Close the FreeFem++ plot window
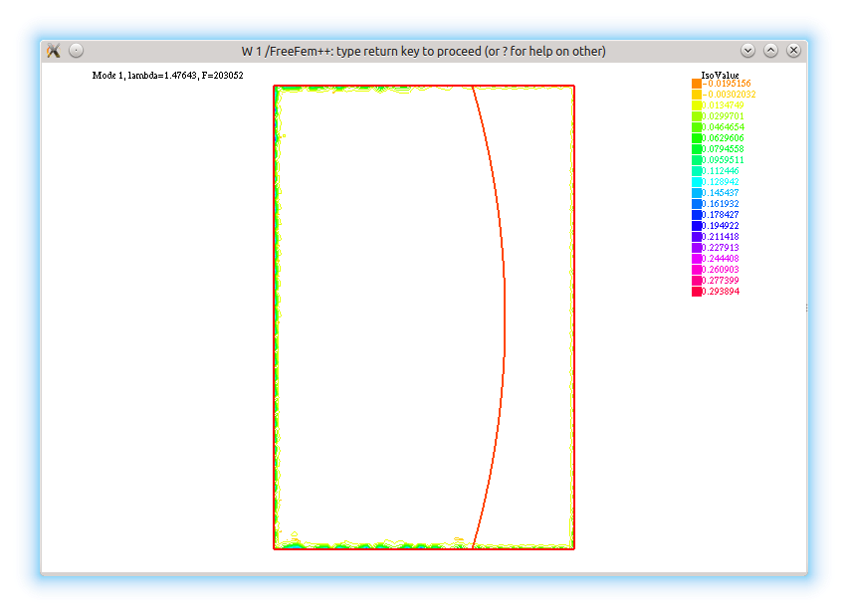Image resolution: width=848 pixels, height=616 pixels. pos(793,51)
